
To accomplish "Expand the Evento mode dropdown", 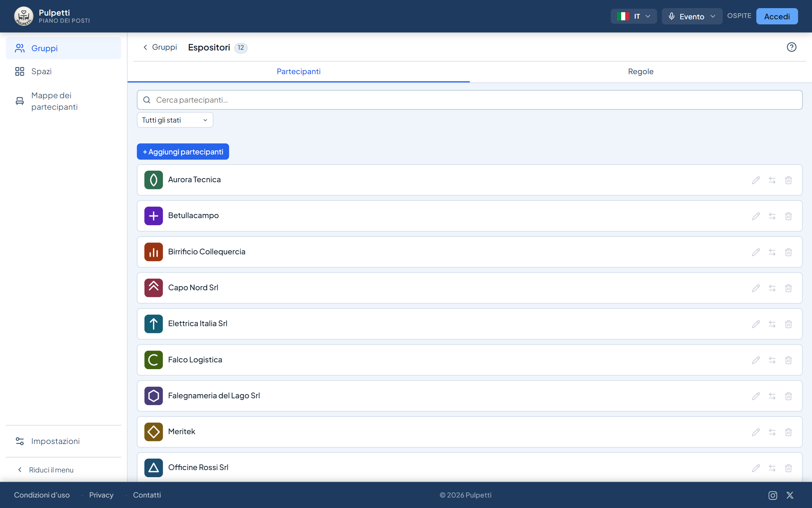I will pos(692,16).
